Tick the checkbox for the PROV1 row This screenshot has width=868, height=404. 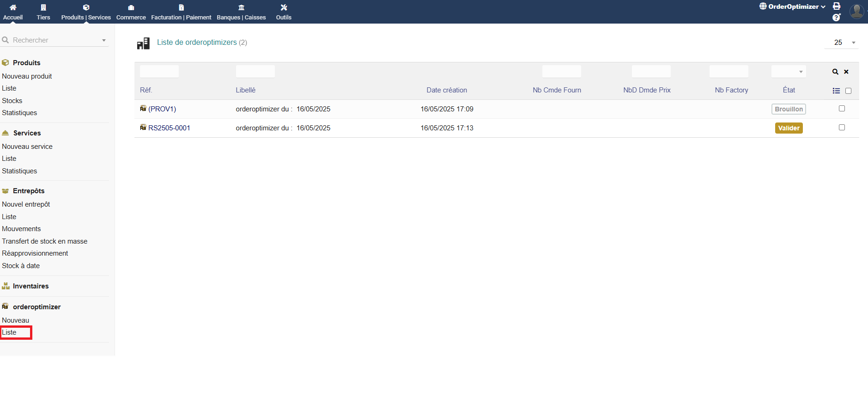pos(842,109)
